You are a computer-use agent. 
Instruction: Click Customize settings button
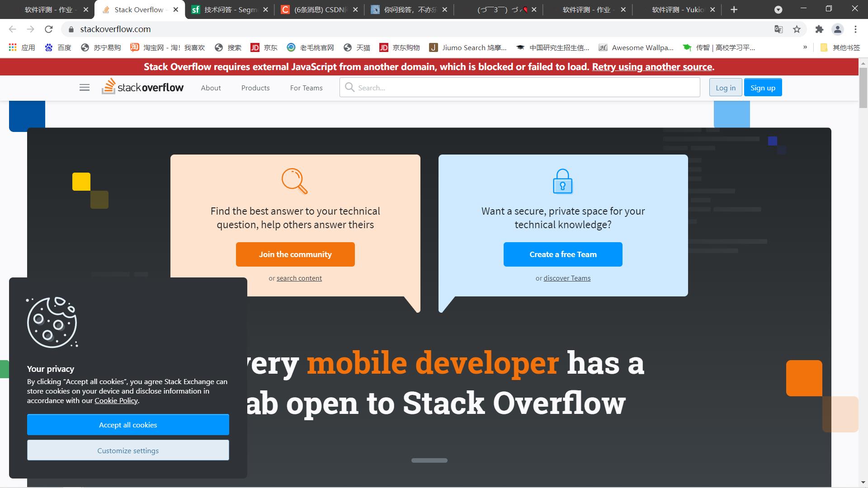127,450
